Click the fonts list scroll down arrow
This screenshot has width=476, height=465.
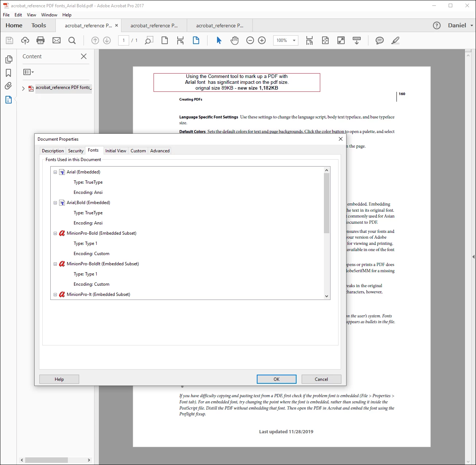327,296
